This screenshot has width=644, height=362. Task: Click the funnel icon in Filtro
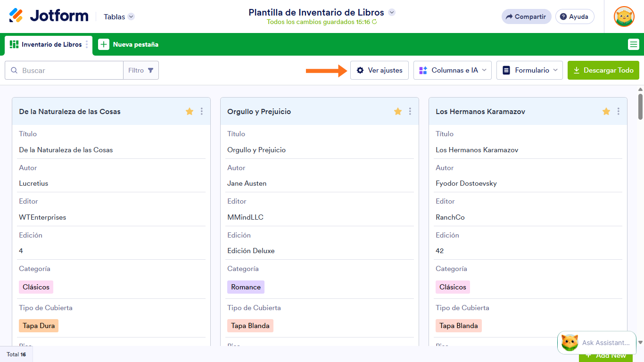(x=150, y=70)
